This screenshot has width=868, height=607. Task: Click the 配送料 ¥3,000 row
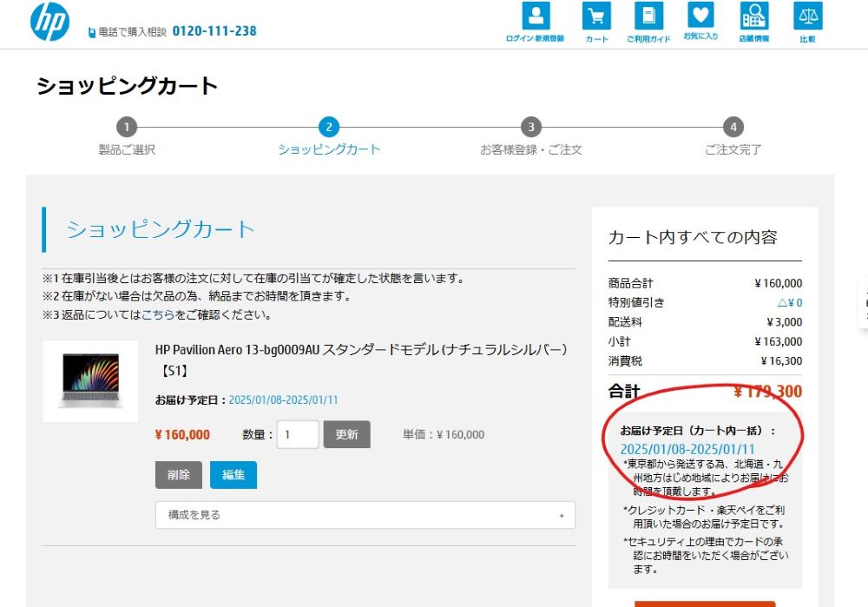coord(705,322)
